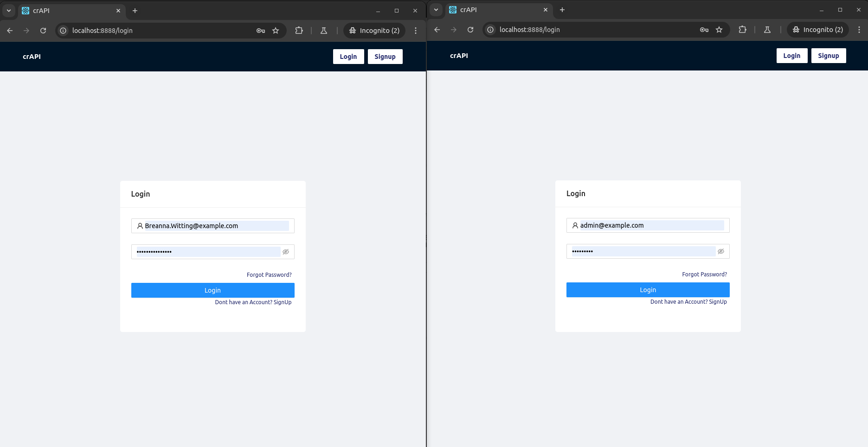Open the three-dot Chrome menu in the left window
The width and height of the screenshot is (868, 447).
coord(416,31)
